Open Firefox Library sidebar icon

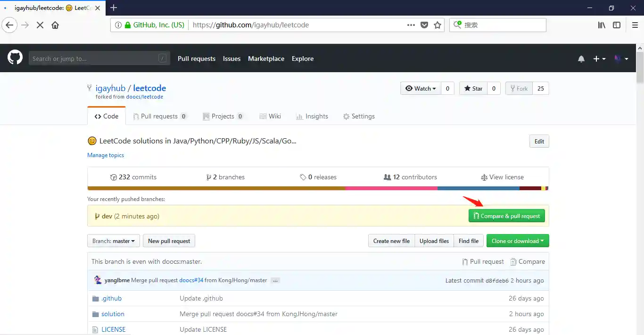click(602, 25)
